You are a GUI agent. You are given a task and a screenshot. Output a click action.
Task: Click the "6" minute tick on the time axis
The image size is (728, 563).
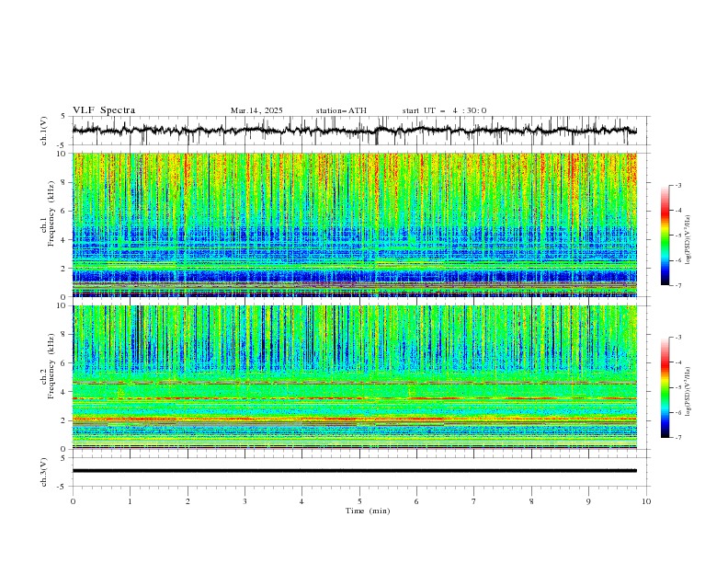pyautogui.click(x=416, y=501)
